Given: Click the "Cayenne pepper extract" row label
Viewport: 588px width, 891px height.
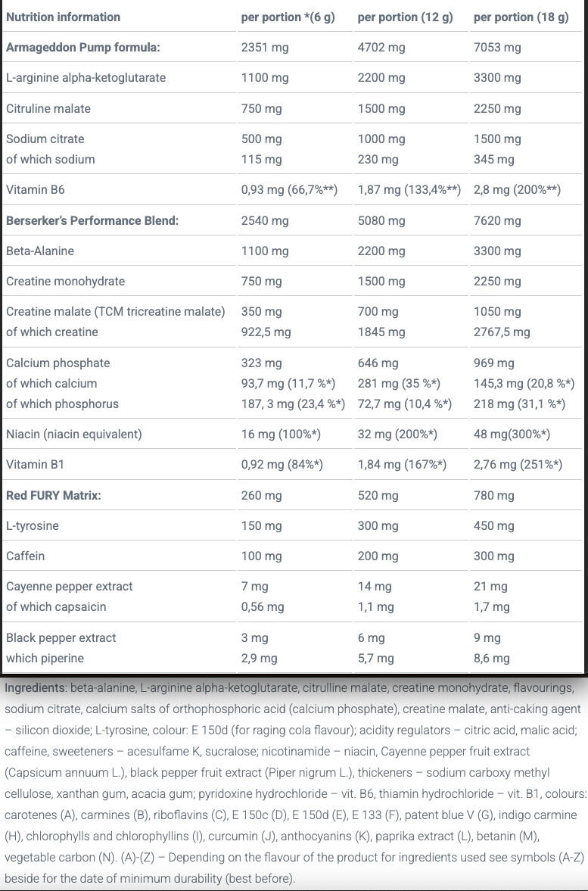Looking at the screenshot, I should coord(70,586).
